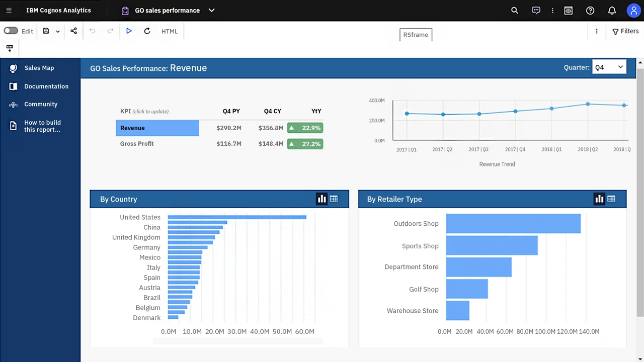644x362 pixels.
Task: Open the Filters panel
Action: click(x=625, y=31)
